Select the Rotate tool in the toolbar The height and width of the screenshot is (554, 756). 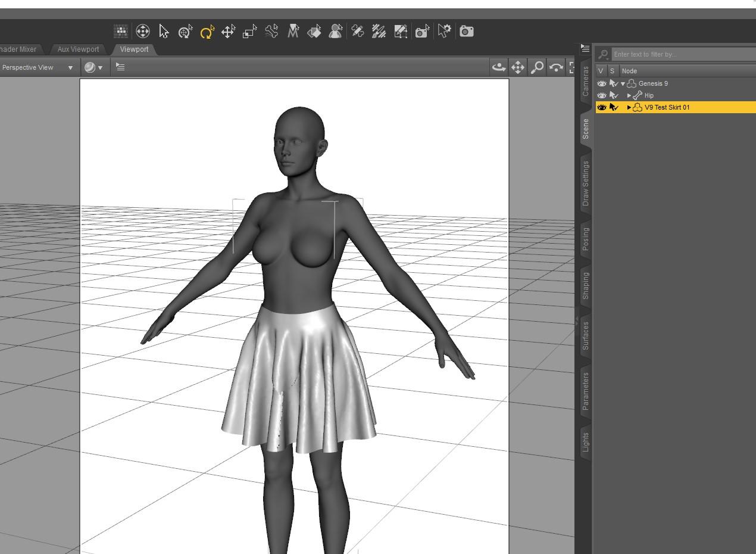[x=207, y=32]
